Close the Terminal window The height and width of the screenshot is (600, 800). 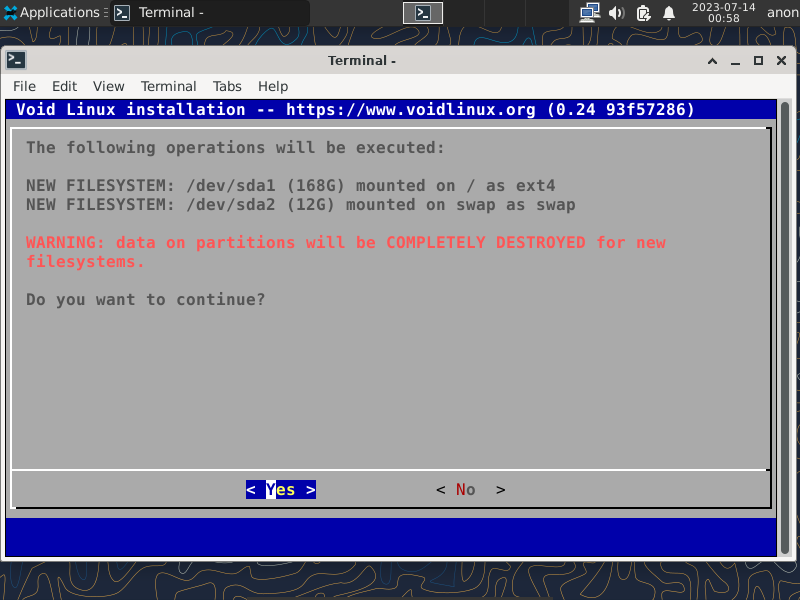pos(781,61)
